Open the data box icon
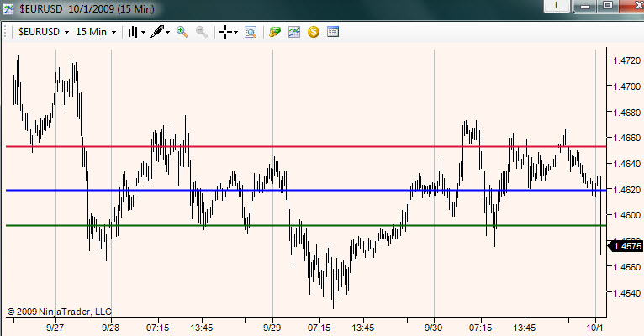644x336 pixels. [251, 32]
